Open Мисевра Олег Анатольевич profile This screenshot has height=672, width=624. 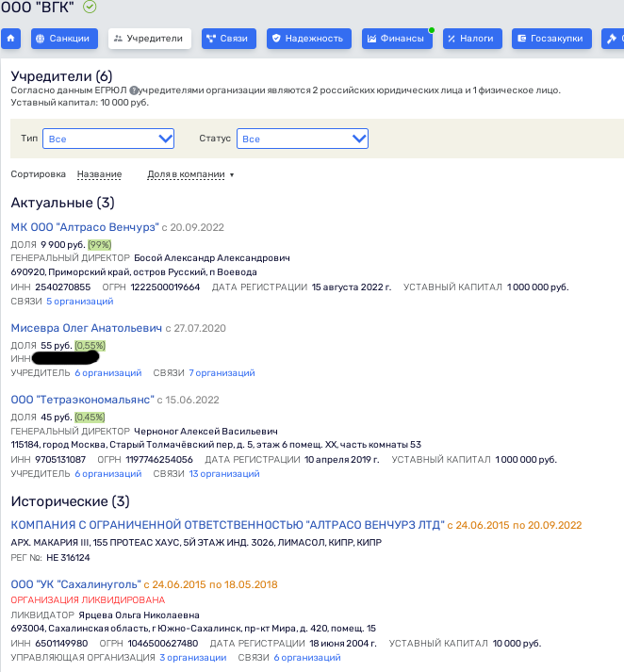click(87, 328)
